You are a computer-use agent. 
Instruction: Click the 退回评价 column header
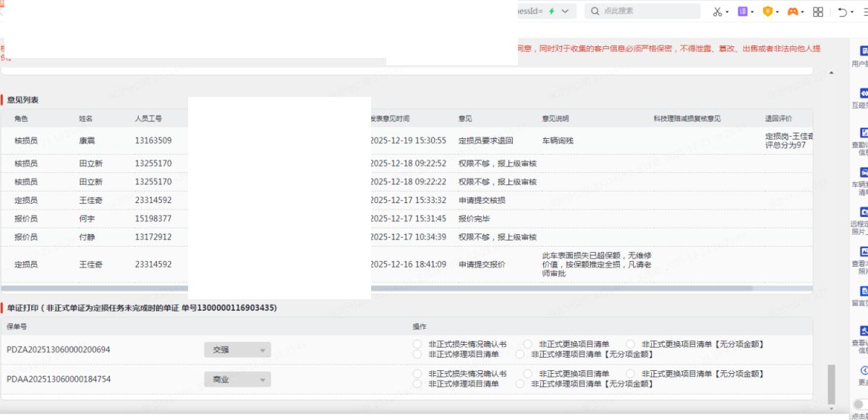coord(778,119)
